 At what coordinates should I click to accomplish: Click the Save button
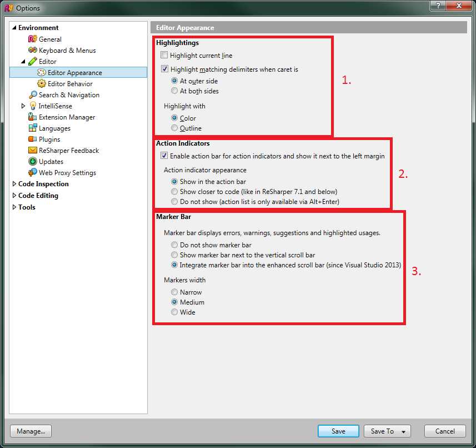(338, 431)
